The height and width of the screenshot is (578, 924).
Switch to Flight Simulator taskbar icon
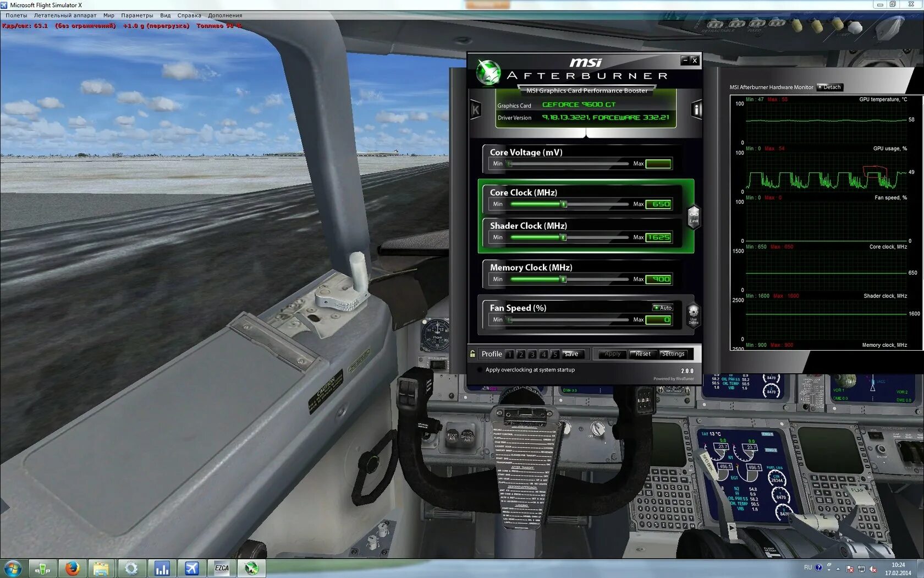pos(191,569)
